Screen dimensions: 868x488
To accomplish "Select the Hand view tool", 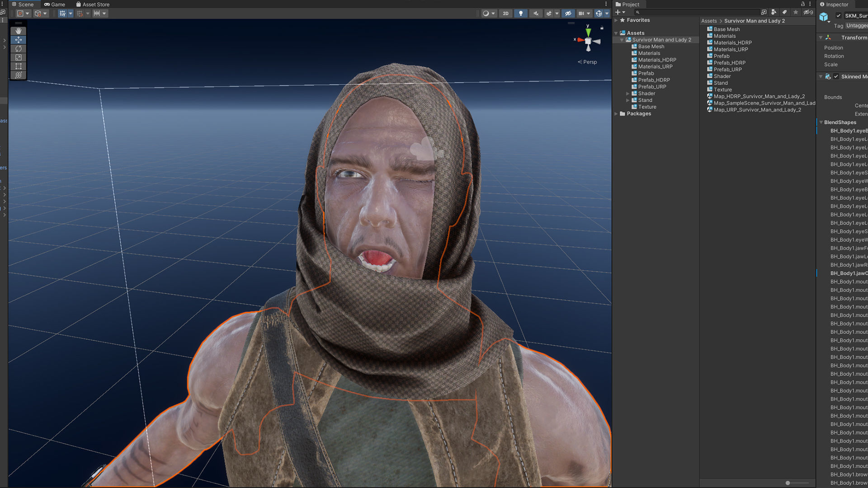I will click(x=19, y=31).
